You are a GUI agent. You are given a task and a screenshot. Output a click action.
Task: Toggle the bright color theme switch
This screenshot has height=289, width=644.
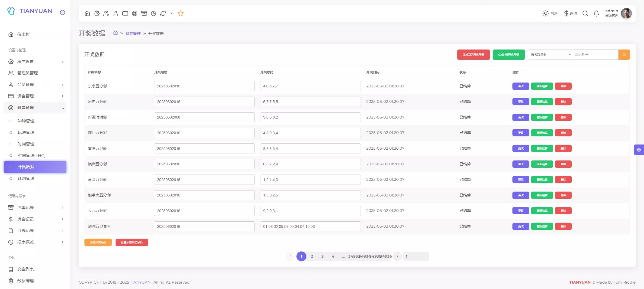click(x=550, y=13)
